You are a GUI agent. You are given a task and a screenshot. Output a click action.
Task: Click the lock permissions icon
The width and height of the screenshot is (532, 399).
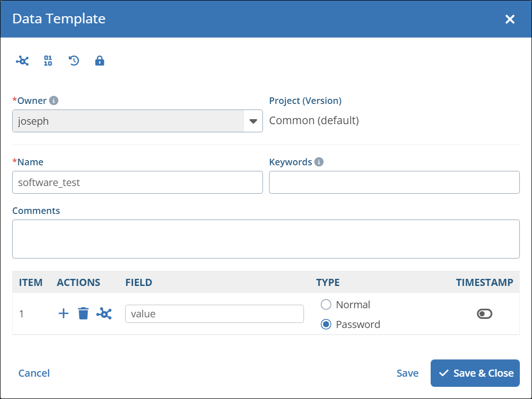pos(100,61)
